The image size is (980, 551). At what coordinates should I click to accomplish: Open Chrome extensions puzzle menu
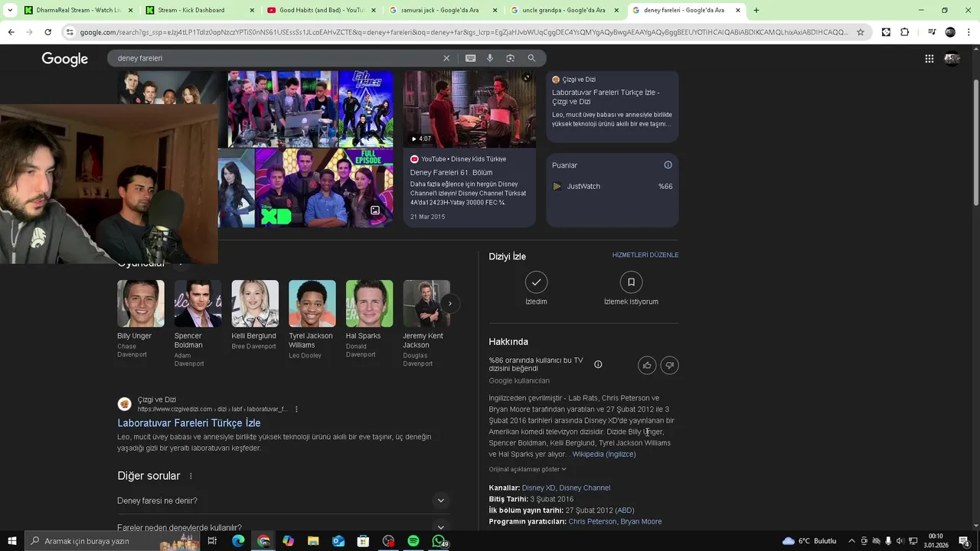[x=904, y=32]
